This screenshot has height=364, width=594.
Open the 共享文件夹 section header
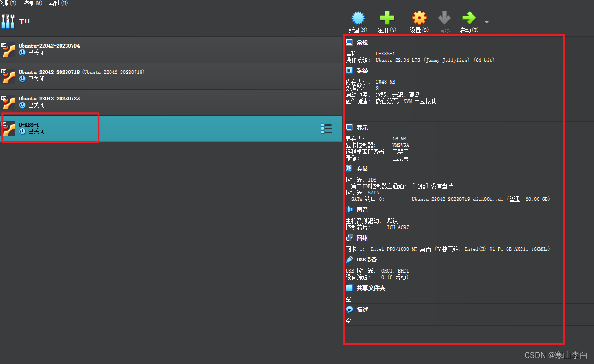(371, 288)
